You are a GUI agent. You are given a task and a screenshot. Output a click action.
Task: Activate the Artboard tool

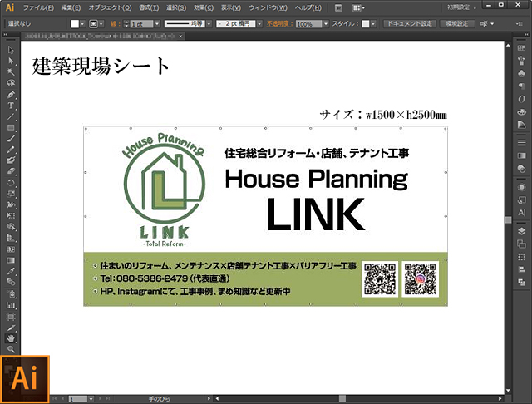(11, 317)
